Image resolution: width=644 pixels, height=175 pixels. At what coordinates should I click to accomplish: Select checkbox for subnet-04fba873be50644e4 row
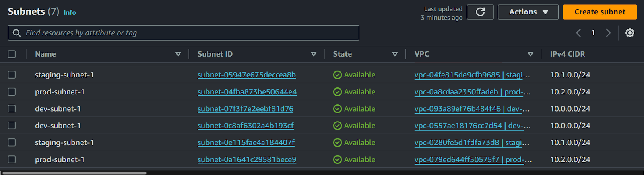[12, 92]
